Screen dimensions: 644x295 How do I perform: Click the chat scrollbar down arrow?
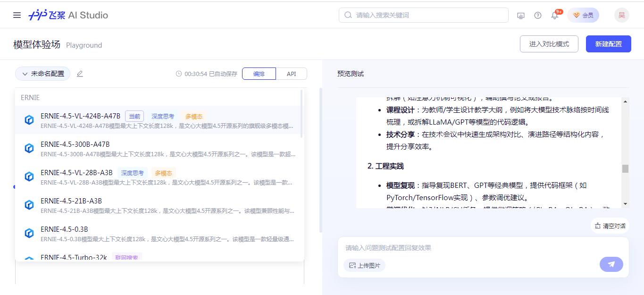coord(625,203)
